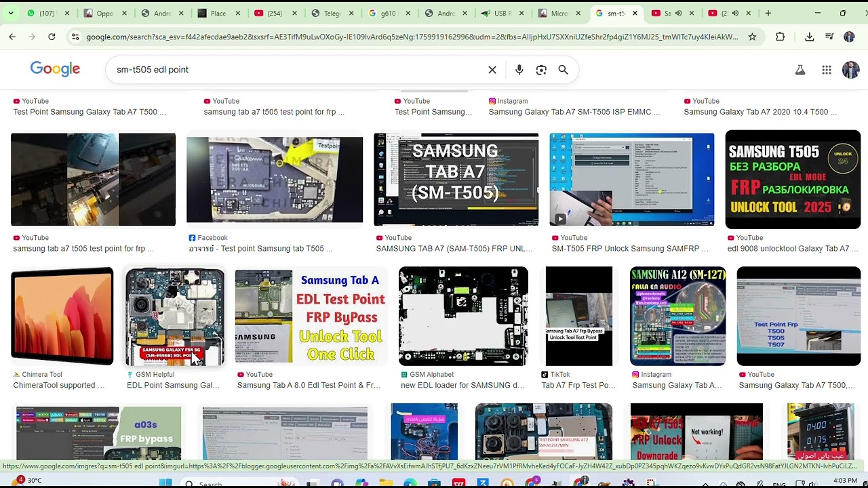Open the Samsung A12 (SM-127) Instagram image
868x488 pixels.
point(678,316)
